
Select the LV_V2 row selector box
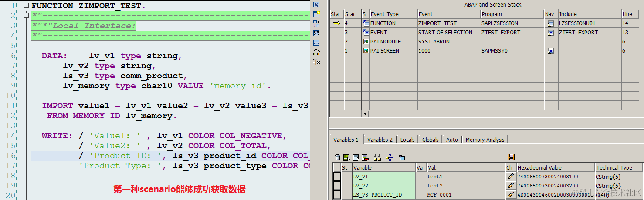coord(337,186)
